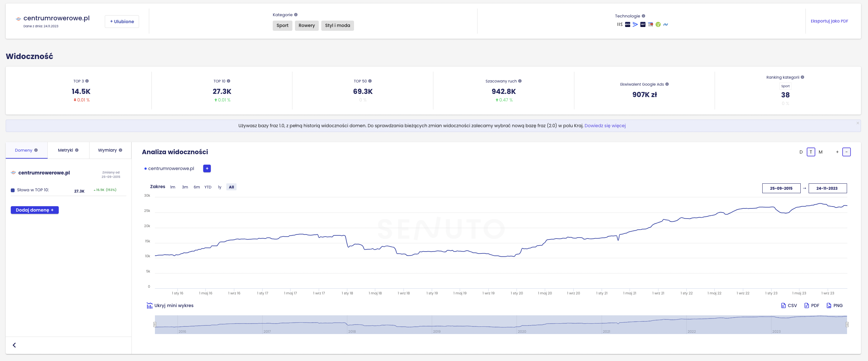
Task: Click info icon on Wymiary tab
Action: click(120, 150)
